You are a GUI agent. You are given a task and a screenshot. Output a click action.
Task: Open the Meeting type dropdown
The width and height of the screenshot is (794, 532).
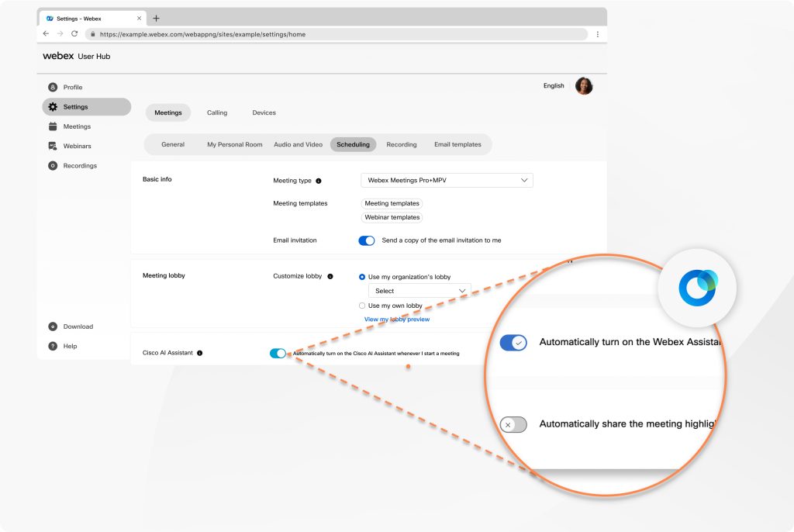click(447, 179)
